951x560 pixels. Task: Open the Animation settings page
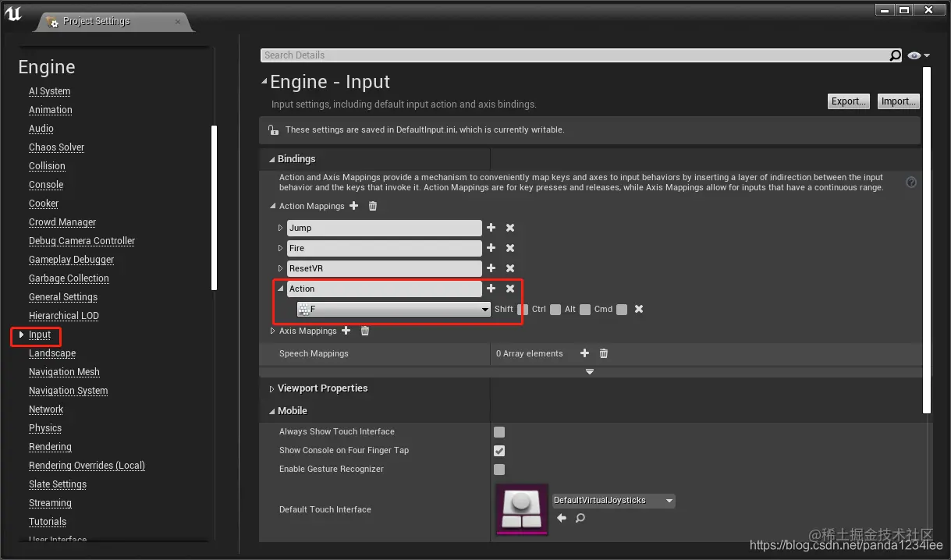click(x=51, y=110)
